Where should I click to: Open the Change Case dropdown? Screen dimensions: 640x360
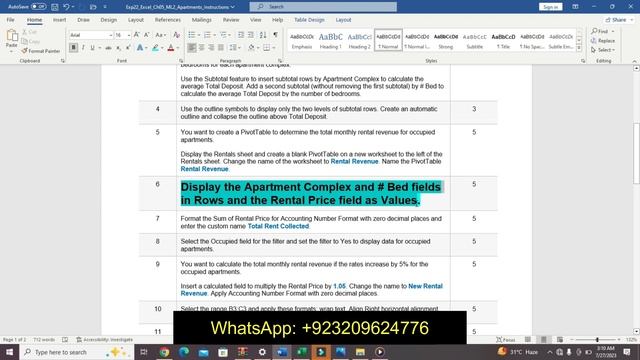(160, 35)
